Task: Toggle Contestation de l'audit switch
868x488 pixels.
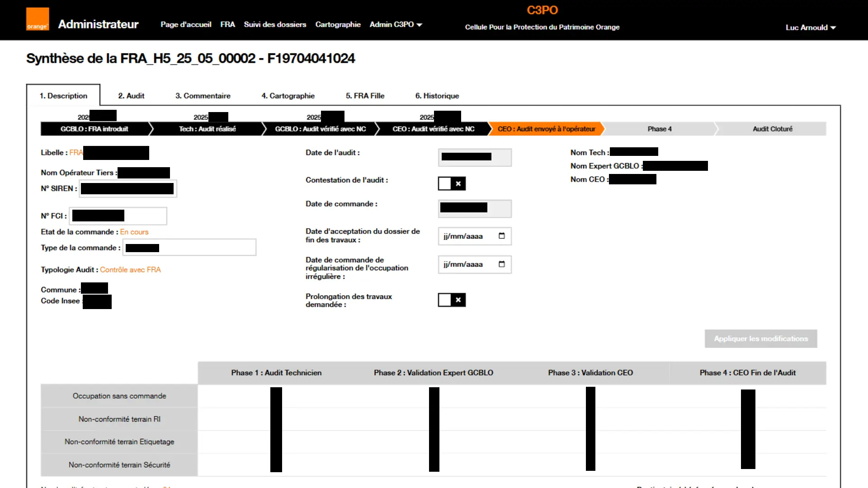Action: [x=452, y=183]
